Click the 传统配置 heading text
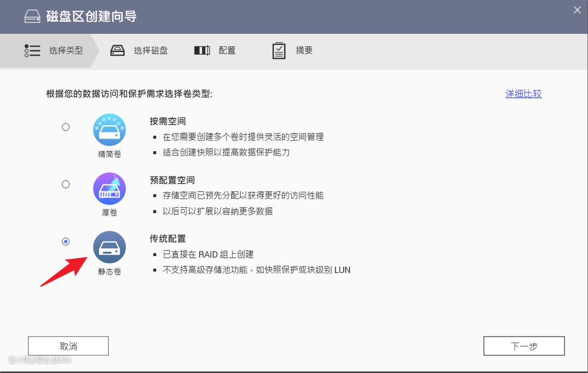The width and height of the screenshot is (588, 373). (x=168, y=239)
